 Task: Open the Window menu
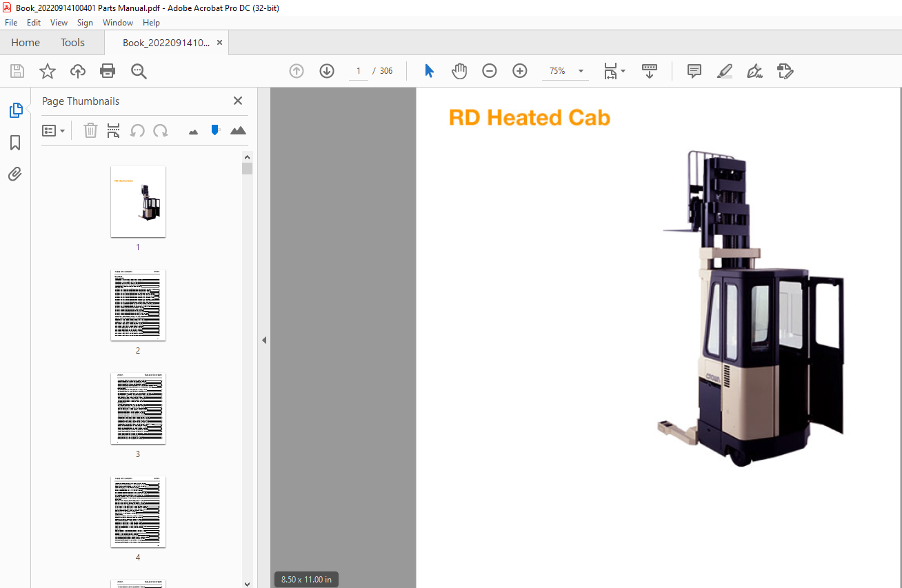(118, 23)
